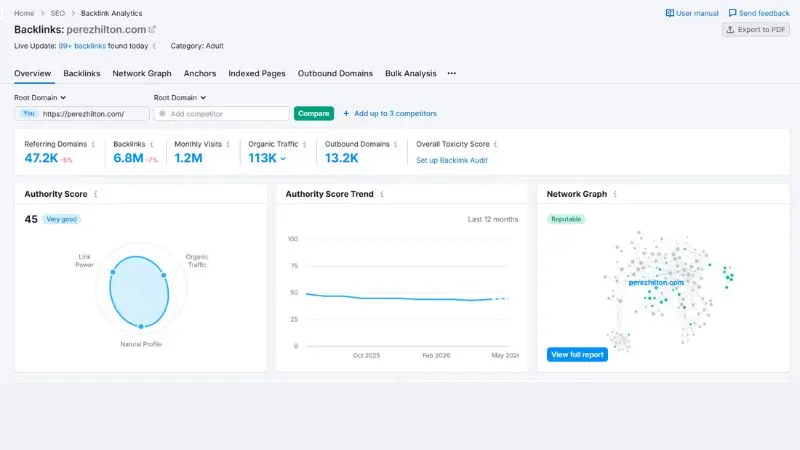This screenshot has height=450, width=800.
Task: Click the Category: Adult text
Action: point(197,46)
